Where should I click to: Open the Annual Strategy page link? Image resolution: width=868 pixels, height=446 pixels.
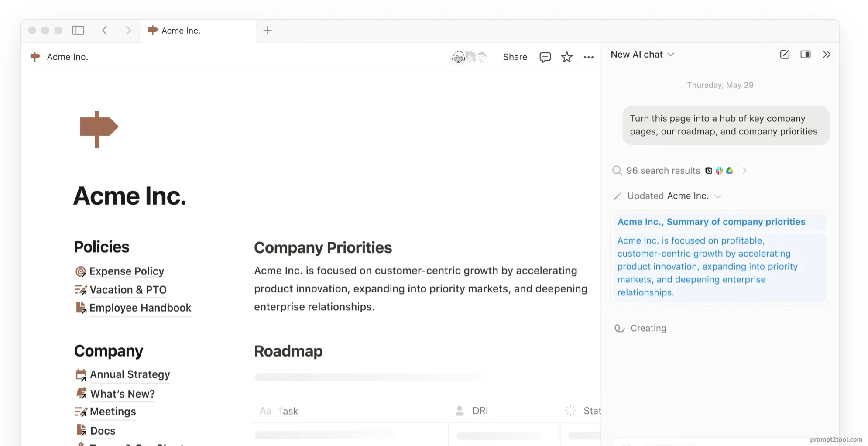tap(130, 374)
